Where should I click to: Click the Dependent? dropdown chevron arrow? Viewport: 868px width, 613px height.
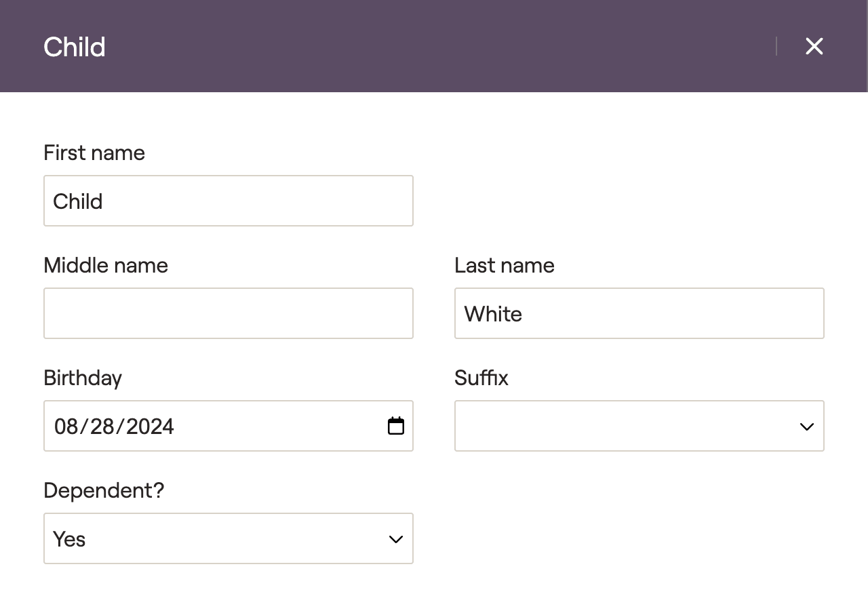pyautogui.click(x=396, y=539)
